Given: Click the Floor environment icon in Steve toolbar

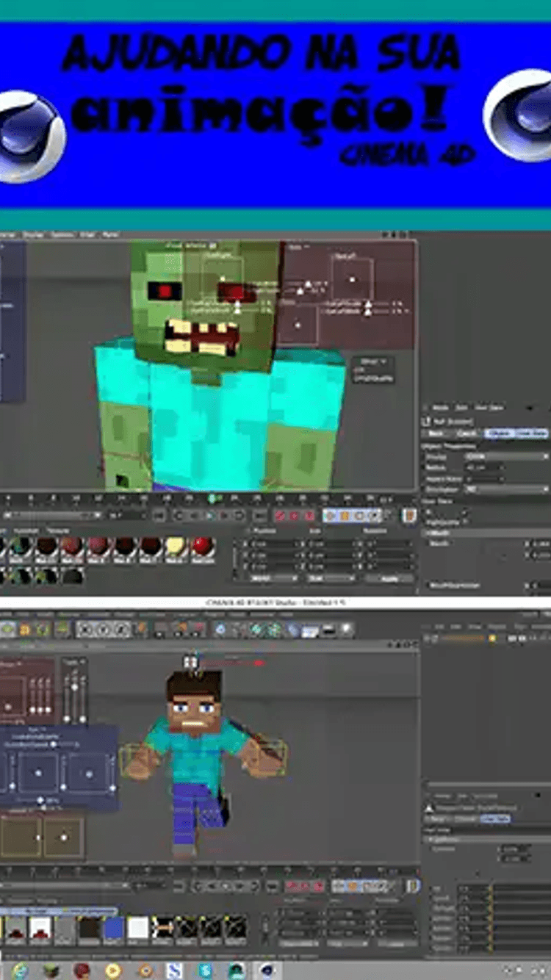Looking at the screenshot, I should click(x=310, y=630).
